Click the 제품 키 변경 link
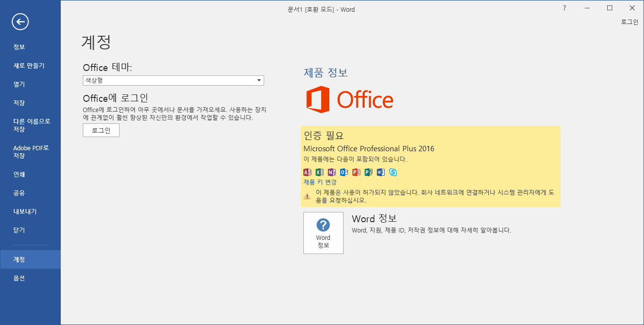Screen dimensions: 644x325 (x=320, y=182)
